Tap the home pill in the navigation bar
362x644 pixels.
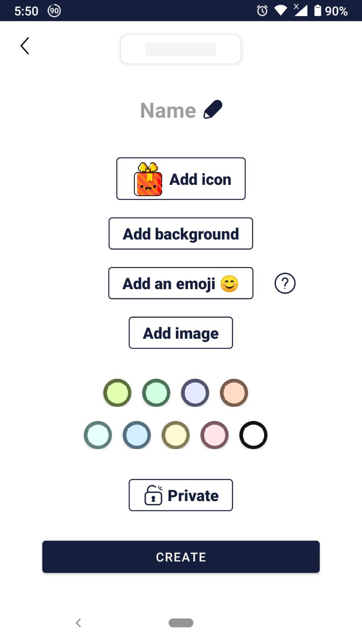pyautogui.click(x=181, y=623)
